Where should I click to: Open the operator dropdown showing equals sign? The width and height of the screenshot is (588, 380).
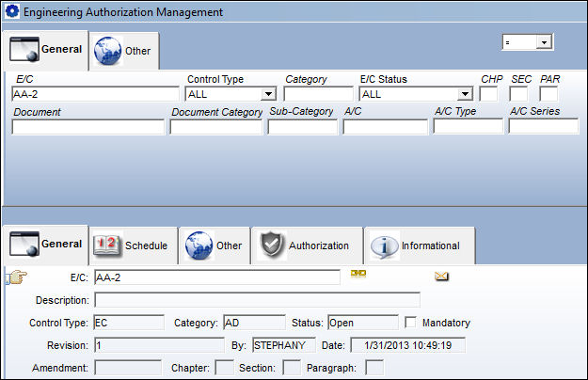544,42
